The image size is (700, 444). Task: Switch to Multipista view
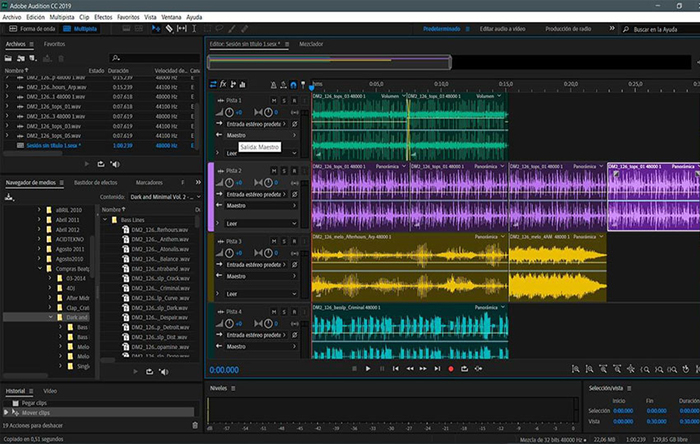[80, 29]
